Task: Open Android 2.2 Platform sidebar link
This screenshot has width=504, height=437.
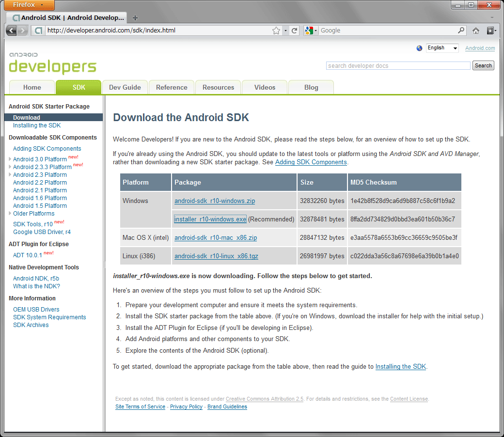Action: [40, 183]
